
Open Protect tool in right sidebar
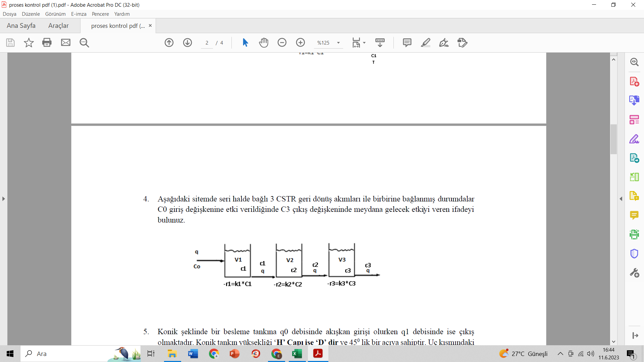click(x=634, y=254)
